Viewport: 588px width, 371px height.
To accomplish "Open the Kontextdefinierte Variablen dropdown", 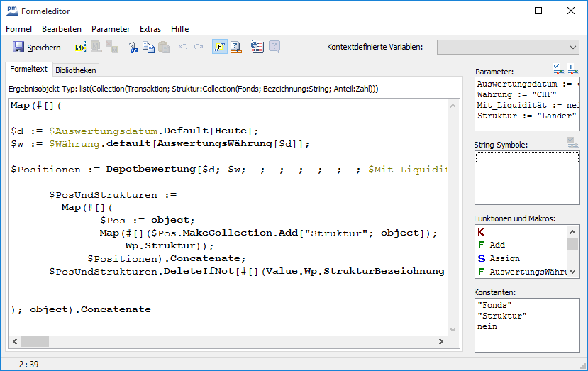I will [x=508, y=48].
